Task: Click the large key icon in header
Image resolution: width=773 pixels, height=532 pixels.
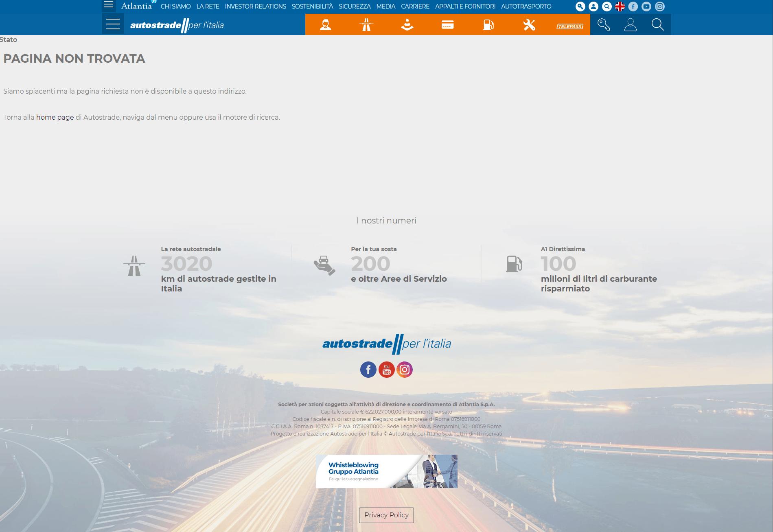Action: coord(603,25)
